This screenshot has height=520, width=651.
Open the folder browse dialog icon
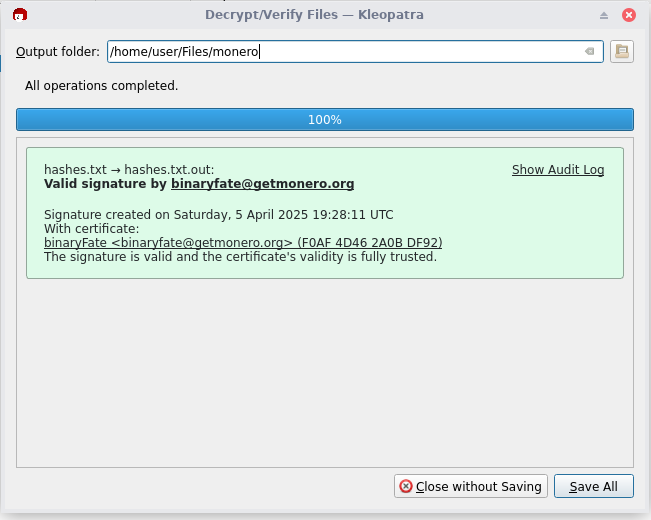click(x=622, y=52)
